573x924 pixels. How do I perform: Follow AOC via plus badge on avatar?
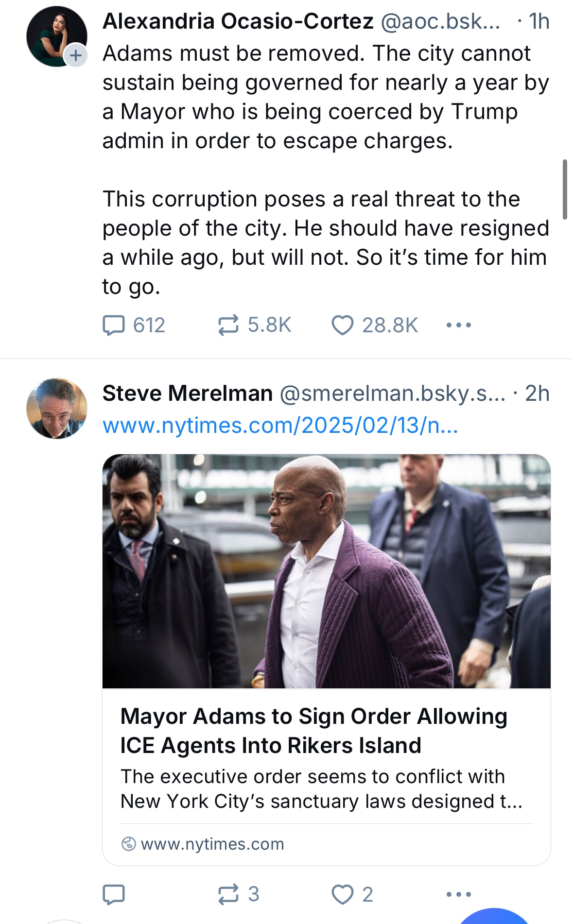(x=75, y=55)
